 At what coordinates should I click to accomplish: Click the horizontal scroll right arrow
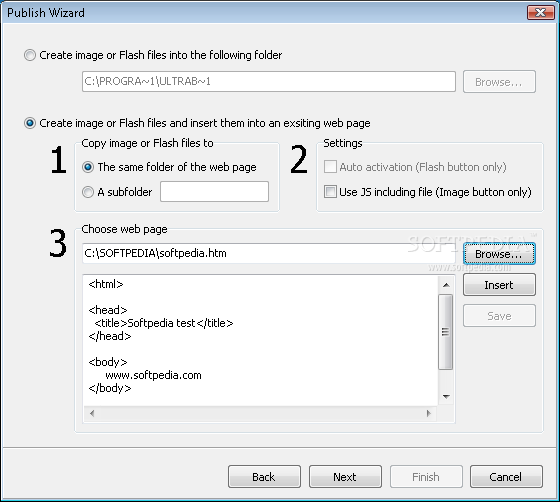pyautogui.click(x=429, y=413)
